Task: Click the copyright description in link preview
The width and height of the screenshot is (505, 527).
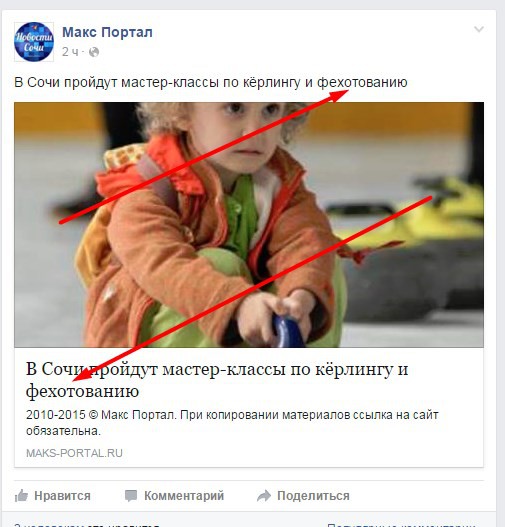Action: pyautogui.click(x=232, y=422)
